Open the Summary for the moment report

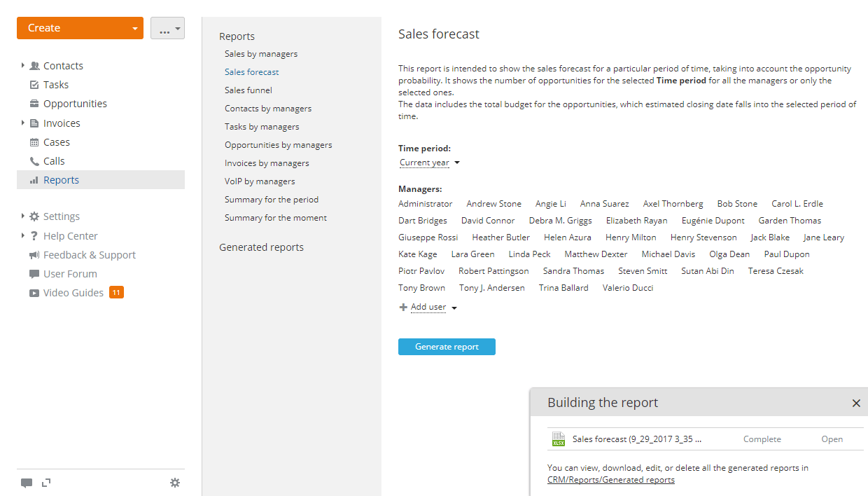[275, 217]
